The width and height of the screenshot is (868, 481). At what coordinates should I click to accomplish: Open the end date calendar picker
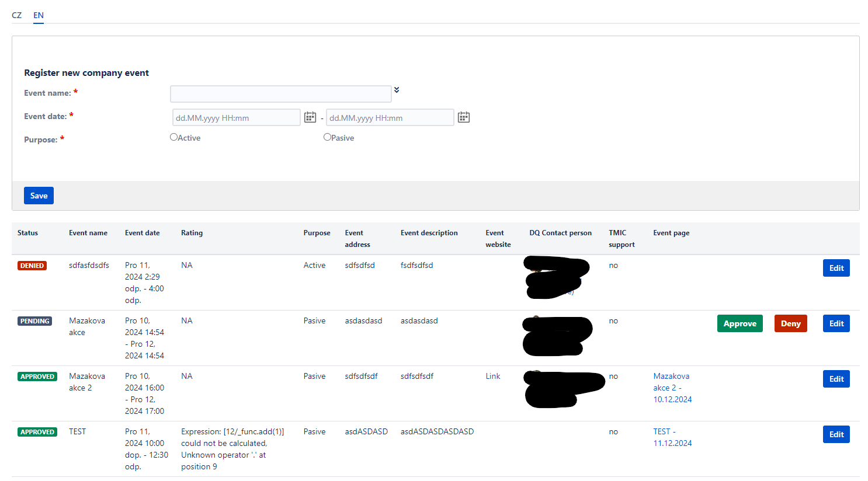(464, 117)
